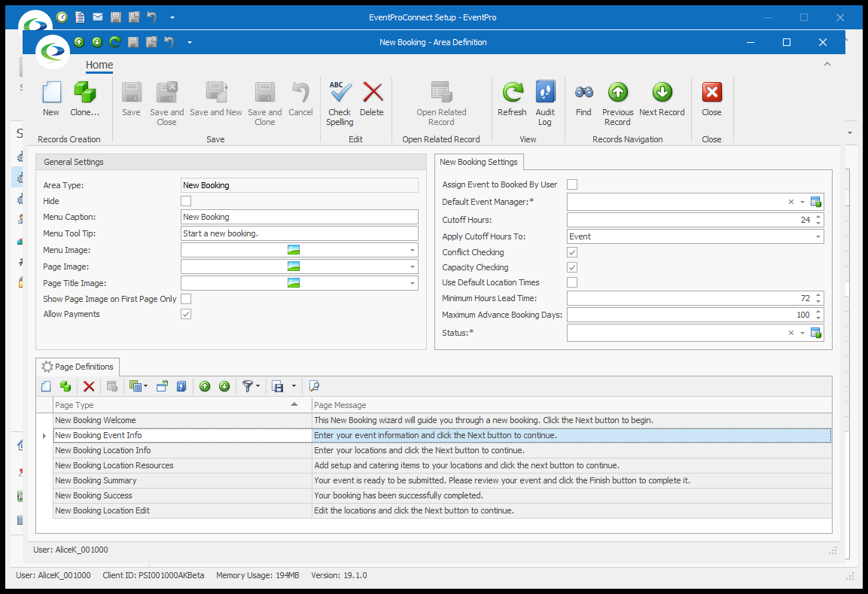
Task: Click the lookup button beside Default Event Manager
Action: pyautogui.click(x=815, y=202)
